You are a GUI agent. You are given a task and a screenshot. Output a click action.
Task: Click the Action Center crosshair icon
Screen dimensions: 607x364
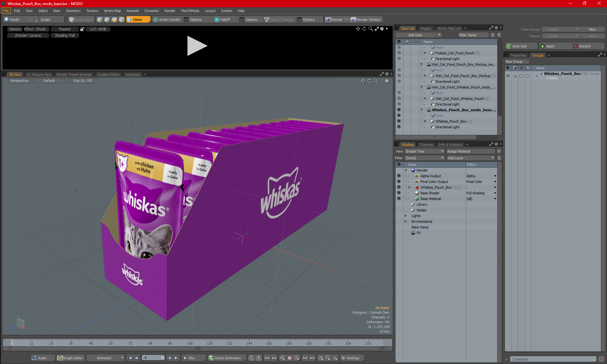[156, 20]
